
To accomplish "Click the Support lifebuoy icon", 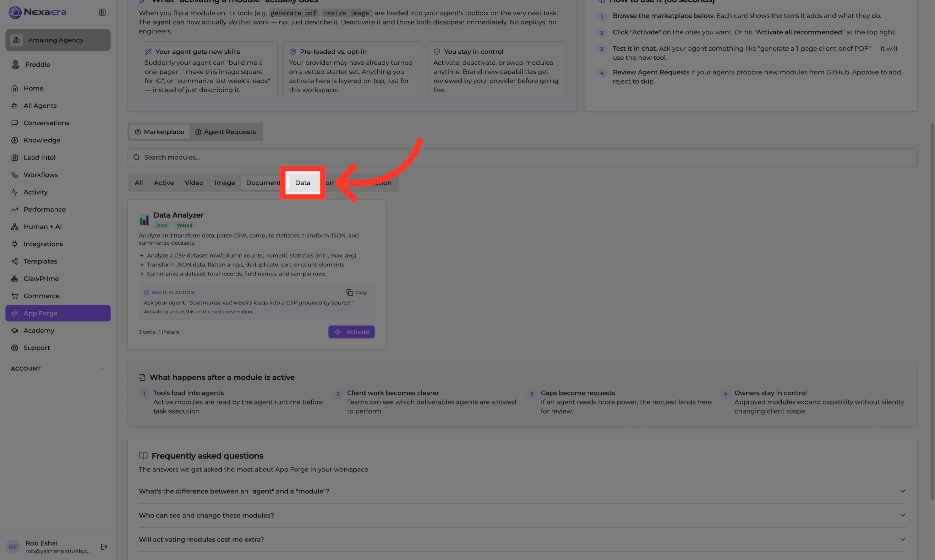I will 14,348.
